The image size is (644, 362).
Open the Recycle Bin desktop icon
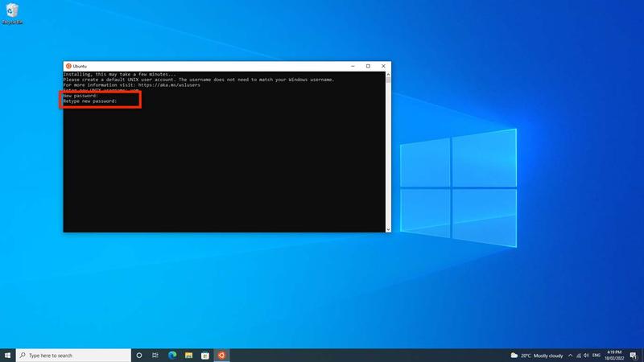12,14
